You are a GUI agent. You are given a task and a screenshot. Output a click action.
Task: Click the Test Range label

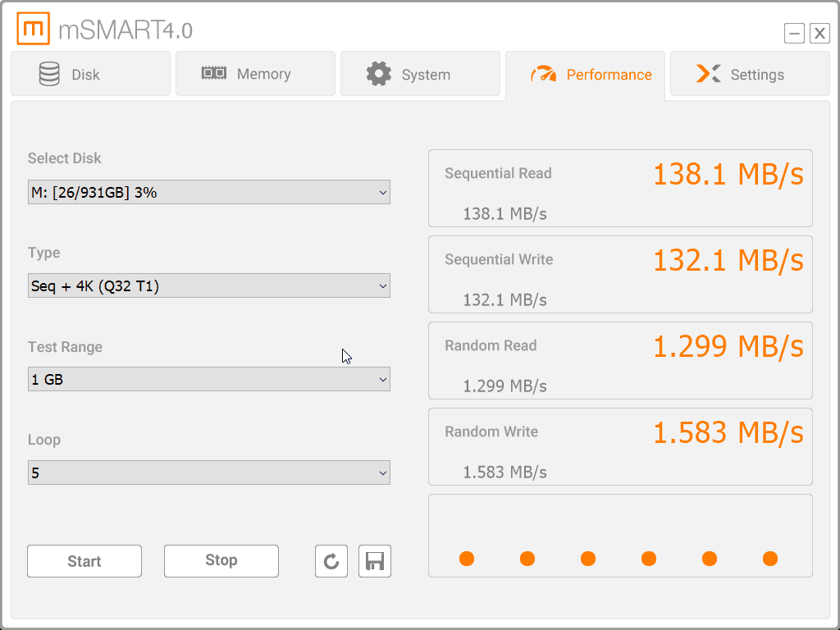tap(65, 347)
